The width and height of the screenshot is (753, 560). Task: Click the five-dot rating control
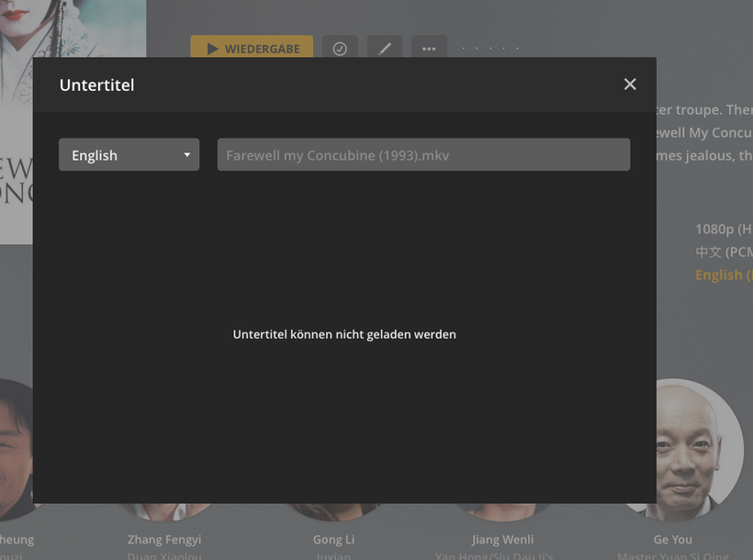pyautogui.click(x=490, y=48)
